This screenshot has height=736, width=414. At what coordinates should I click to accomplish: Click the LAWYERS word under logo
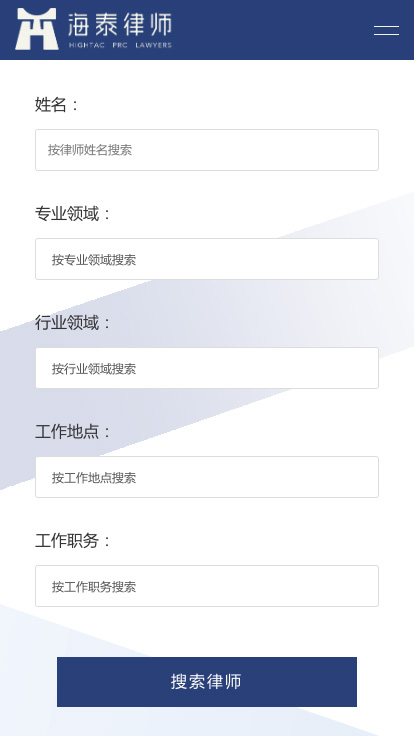153,46
